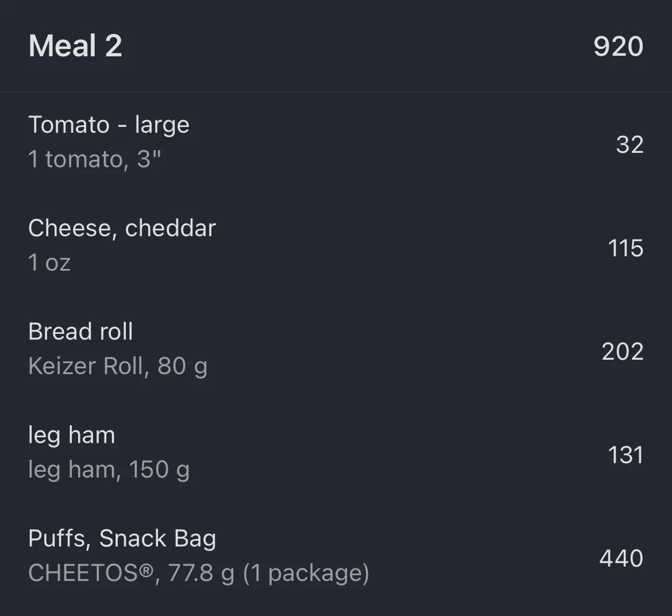672x616 pixels.
Task: Open the Bread roll food item
Action: point(80,332)
